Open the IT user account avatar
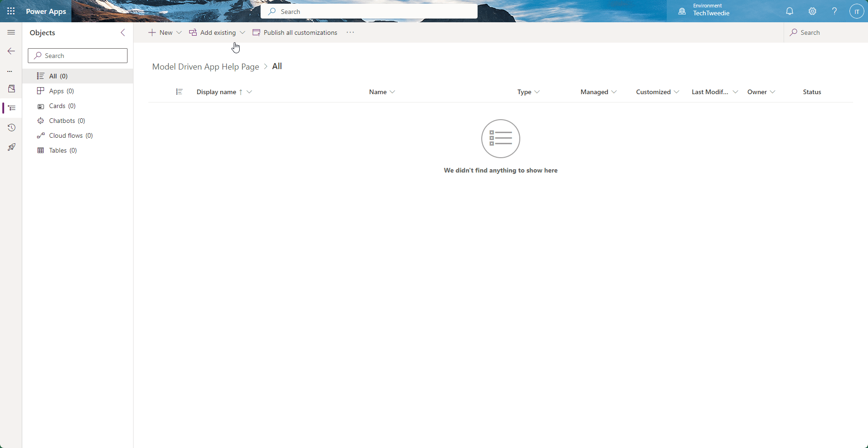The height and width of the screenshot is (448, 868). tap(856, 11)
